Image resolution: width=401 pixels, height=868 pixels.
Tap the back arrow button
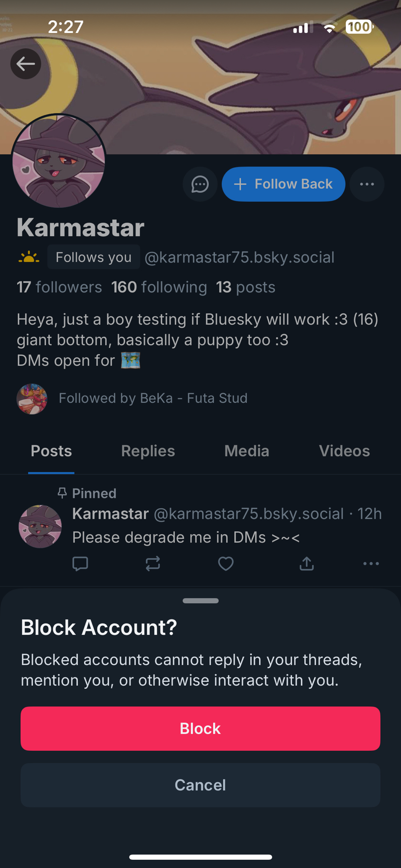pyautogui.click(x=26, y=64)
